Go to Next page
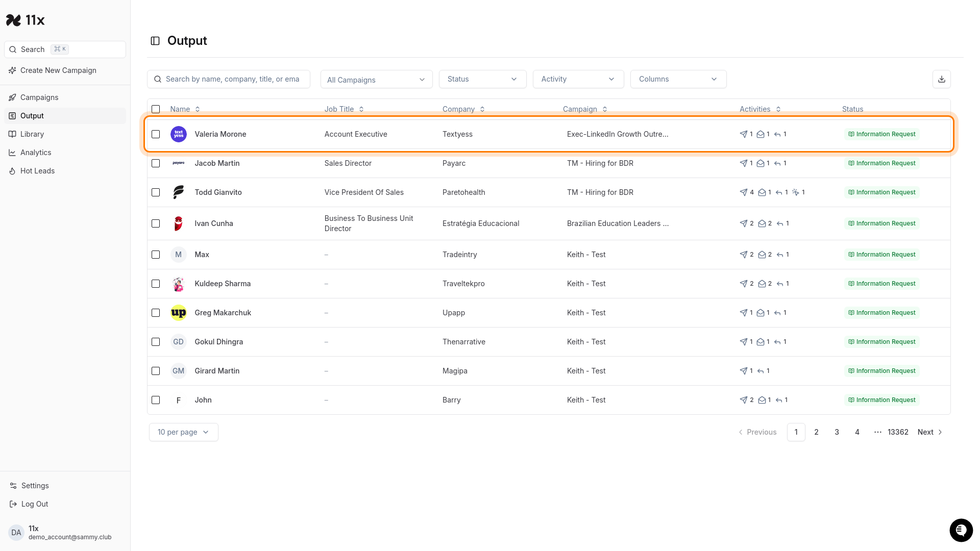Viewport: 980px width, 551px height. click(x=930, y=432)
